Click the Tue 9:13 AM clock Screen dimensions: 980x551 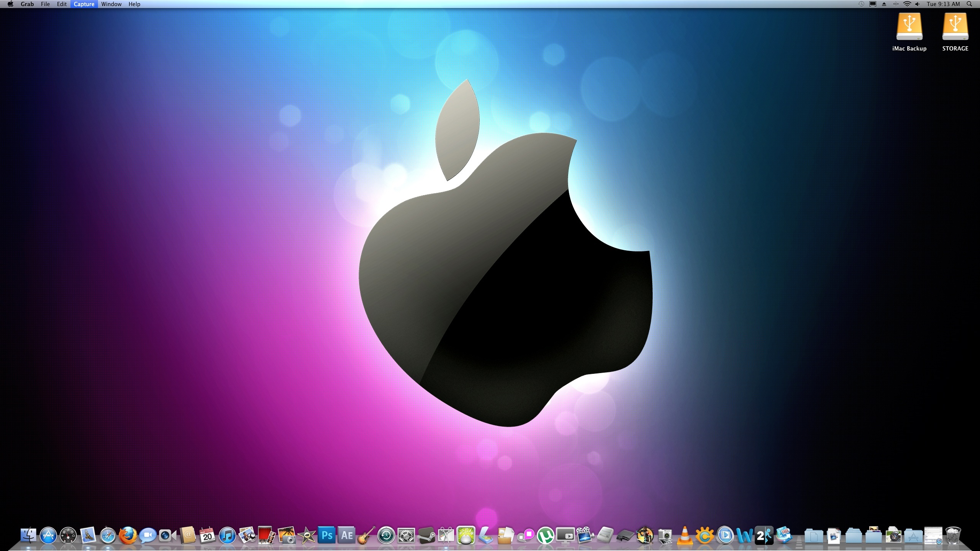[943, 4]
